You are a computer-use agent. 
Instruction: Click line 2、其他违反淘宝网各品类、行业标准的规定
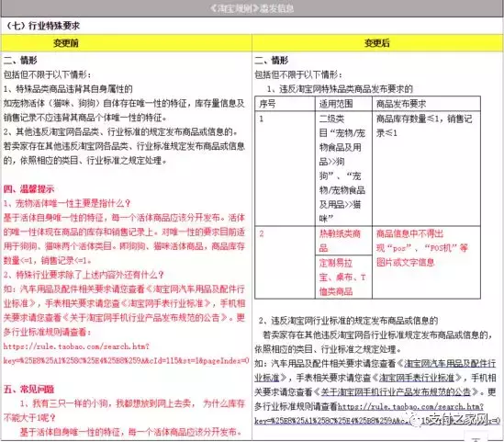tap(121, 131)
